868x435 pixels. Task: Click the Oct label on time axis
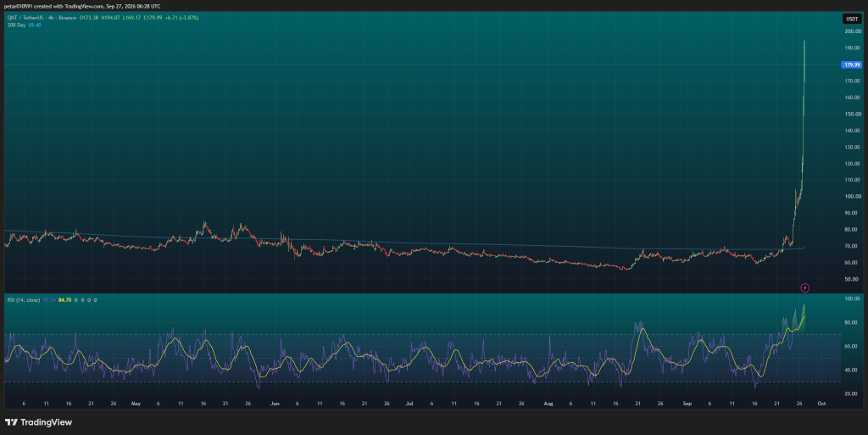click(821, 404)
